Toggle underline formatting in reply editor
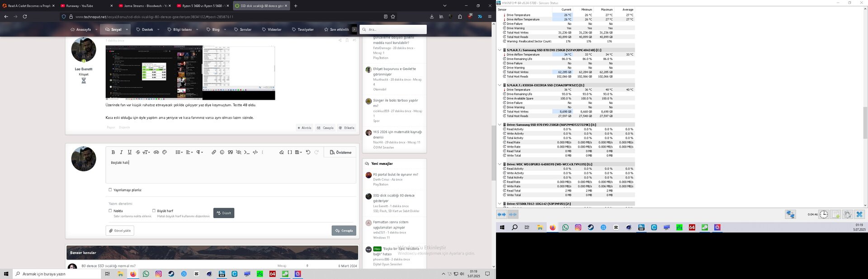 tap(129, 152)
